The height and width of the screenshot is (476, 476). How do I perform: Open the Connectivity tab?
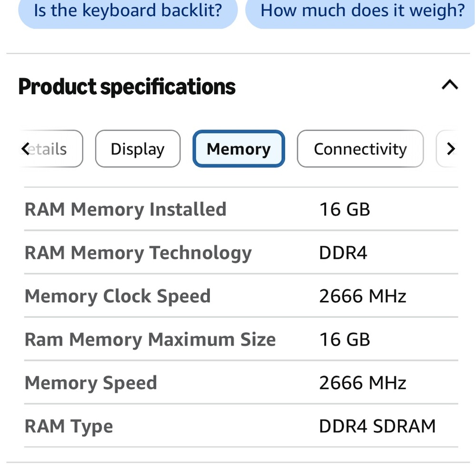tap(360, 149)
